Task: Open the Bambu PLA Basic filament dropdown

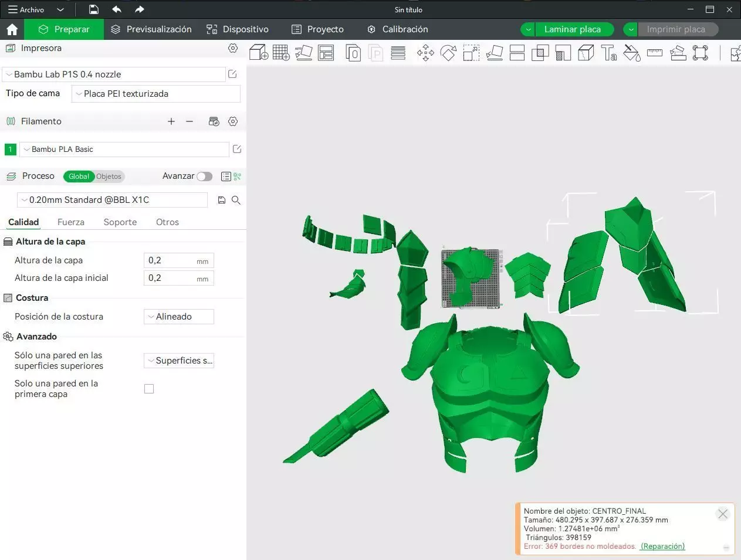Action: point(124,150)
